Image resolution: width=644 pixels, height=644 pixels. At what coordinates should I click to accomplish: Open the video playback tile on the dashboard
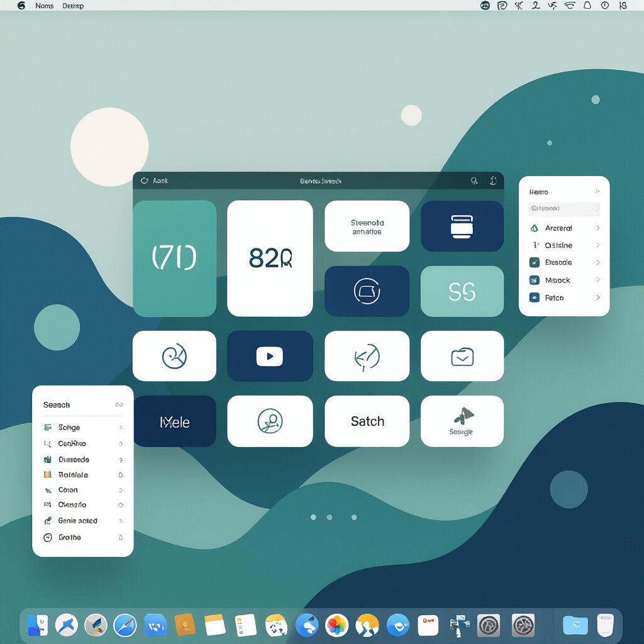tap(270, 356)
